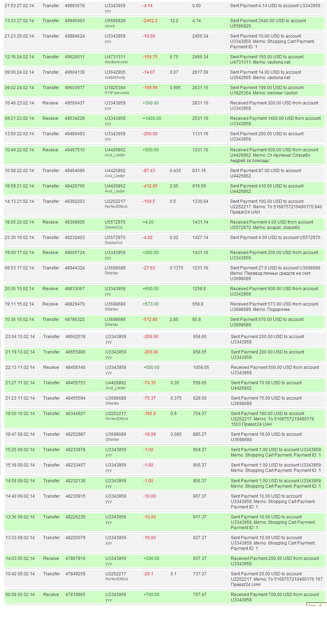The height and width of the screenshot is (644, 327).
Task: Click balance 2456.34
Action: 200,36
